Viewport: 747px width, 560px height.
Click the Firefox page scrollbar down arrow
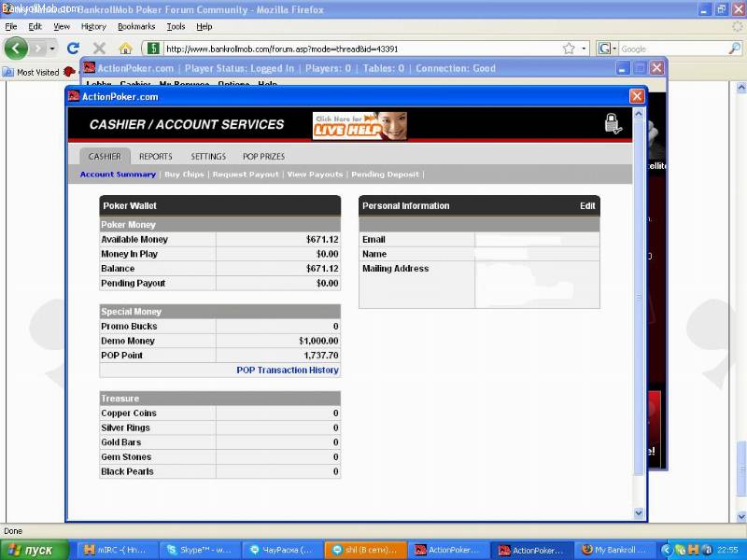(x=740, y=517)
